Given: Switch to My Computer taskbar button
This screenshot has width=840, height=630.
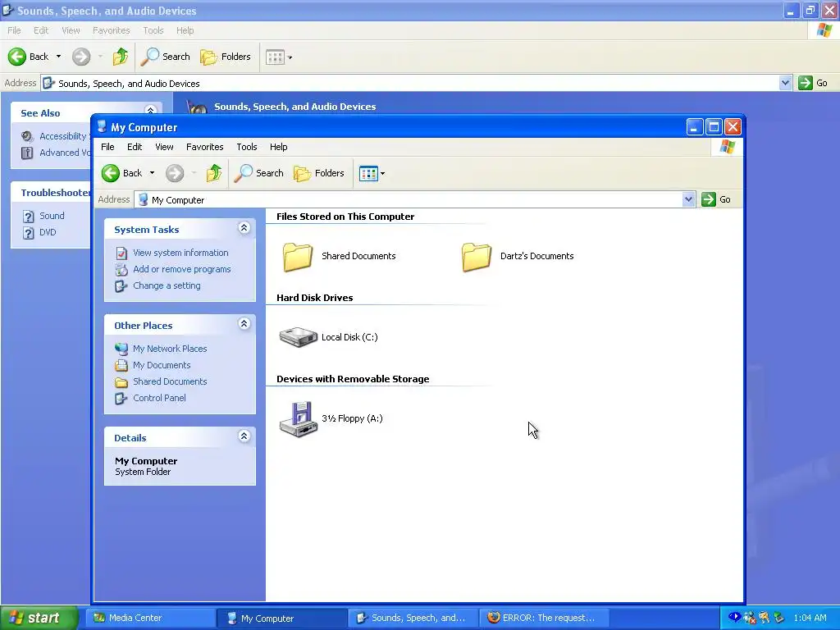Looking at the screenshot, I should tap(282, 618).
